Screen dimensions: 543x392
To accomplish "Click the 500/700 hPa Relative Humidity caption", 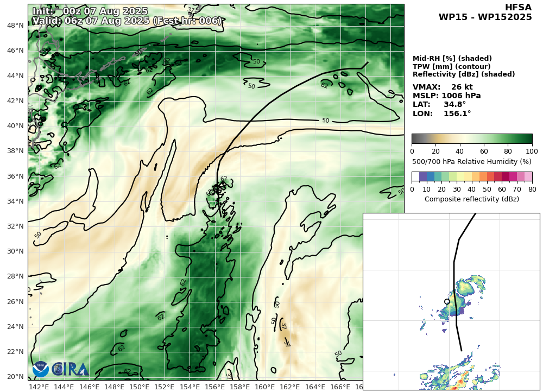I will point(471,162).
